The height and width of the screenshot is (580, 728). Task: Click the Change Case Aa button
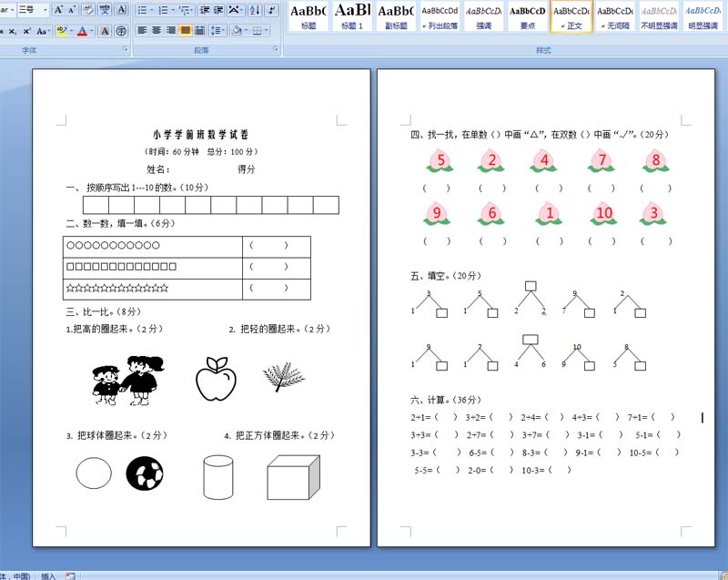click(x=42, y=31)
